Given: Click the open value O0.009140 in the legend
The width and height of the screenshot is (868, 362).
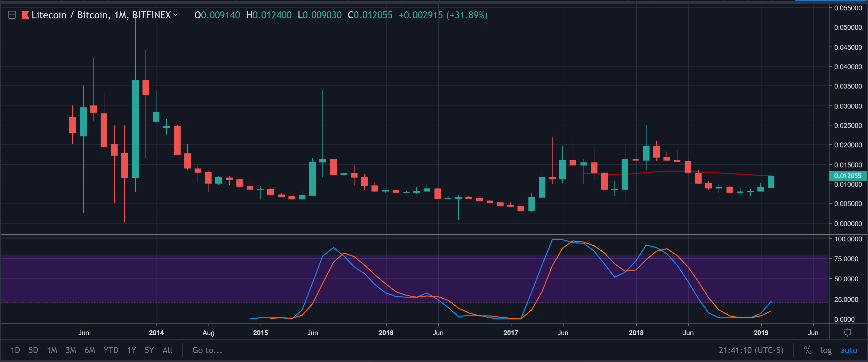Looking at the screenshot, I should [x=217, y=15].
